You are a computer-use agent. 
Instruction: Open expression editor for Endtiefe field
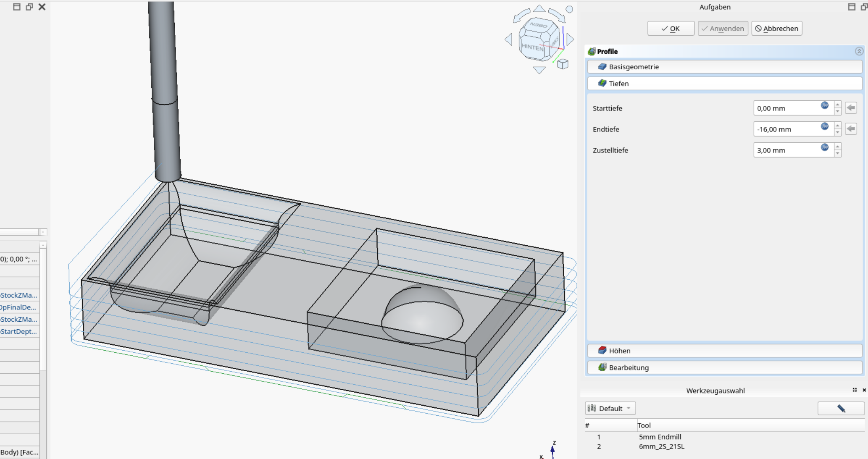(824, 126)
